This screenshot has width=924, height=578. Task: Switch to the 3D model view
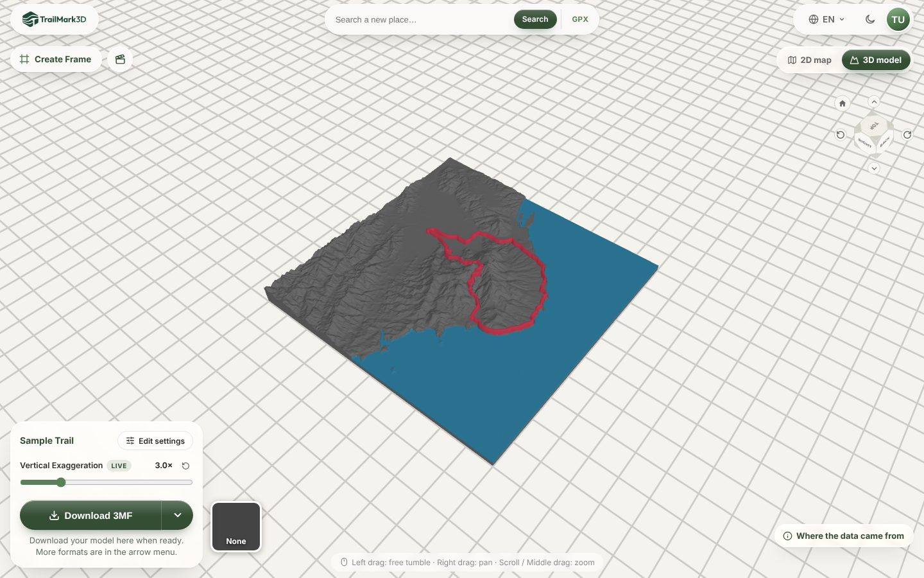click(x=876, y=60)
